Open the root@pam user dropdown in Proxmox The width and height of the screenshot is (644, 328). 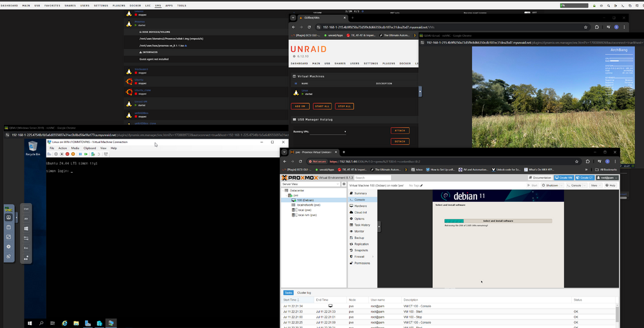point(607,178)
